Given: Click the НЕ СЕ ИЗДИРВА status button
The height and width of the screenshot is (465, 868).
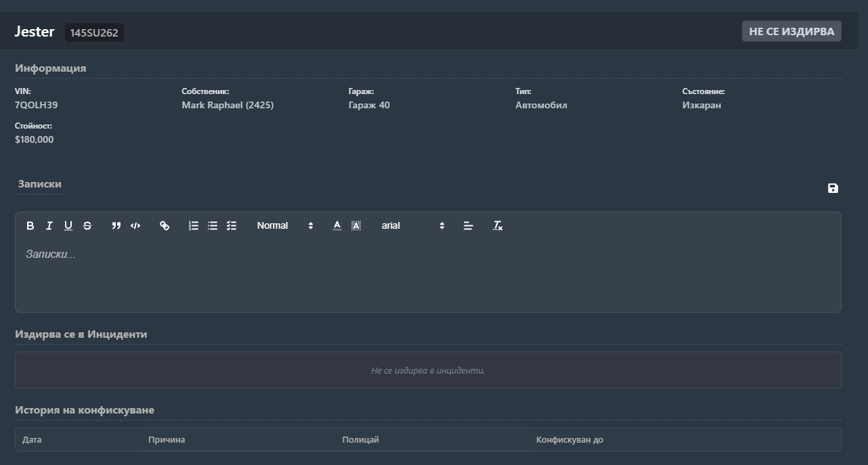Looking at the screenshot, I should coord(791,32).
